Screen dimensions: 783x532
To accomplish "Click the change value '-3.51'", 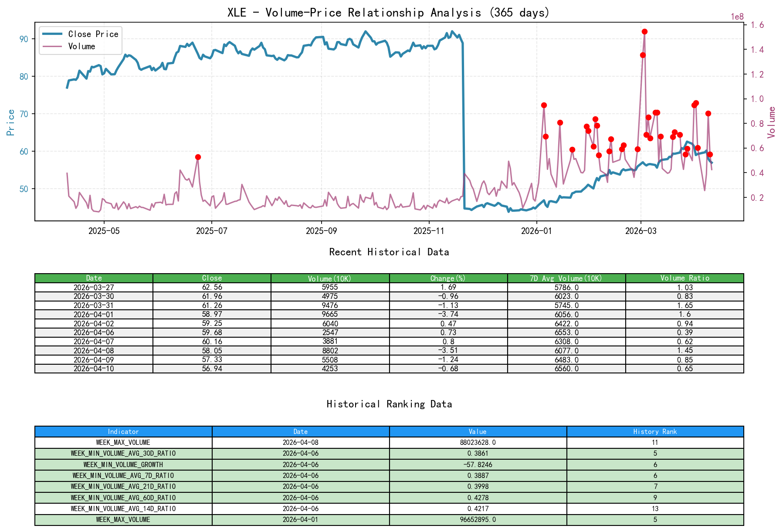I will [448, 351].
